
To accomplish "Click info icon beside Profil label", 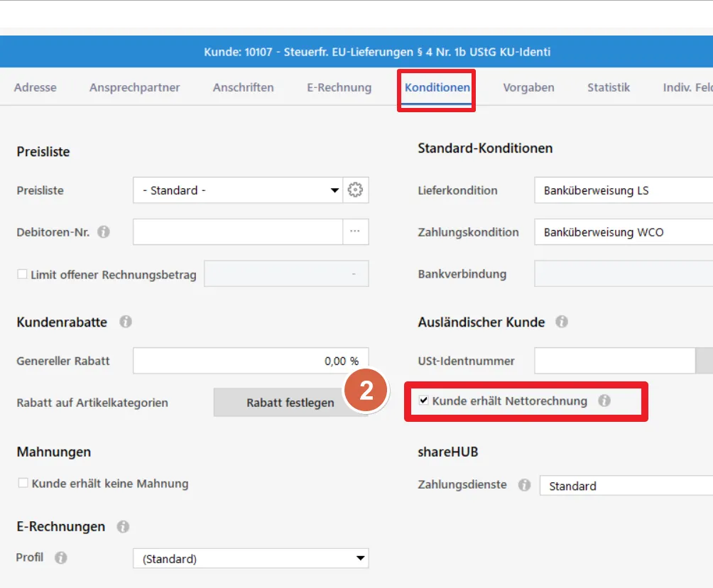I will 61,558.
